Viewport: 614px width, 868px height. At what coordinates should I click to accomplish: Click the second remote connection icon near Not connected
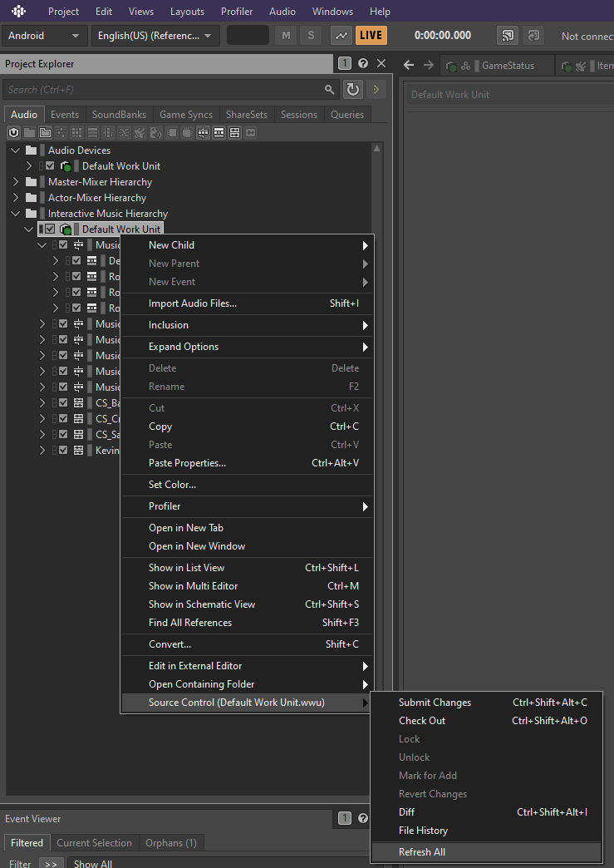(x=533, y=36)
